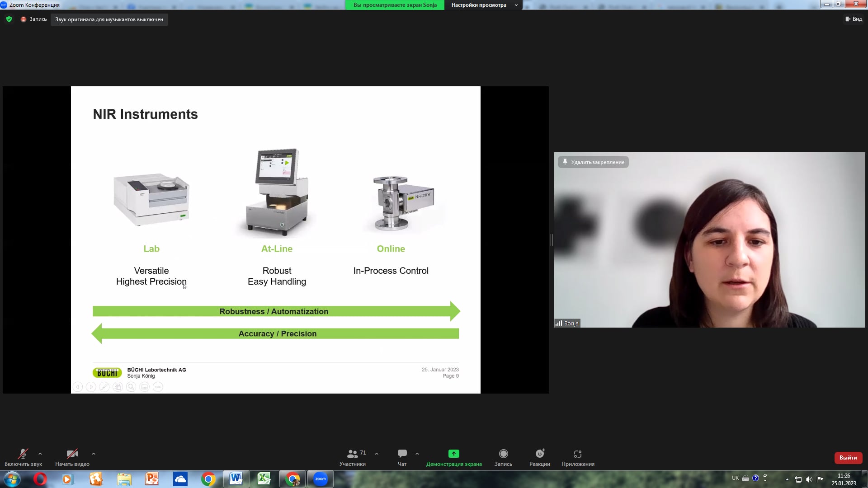Screen dimensions: 868x488
Task: Open the Участники participants panel
Action: click(353, 457)
